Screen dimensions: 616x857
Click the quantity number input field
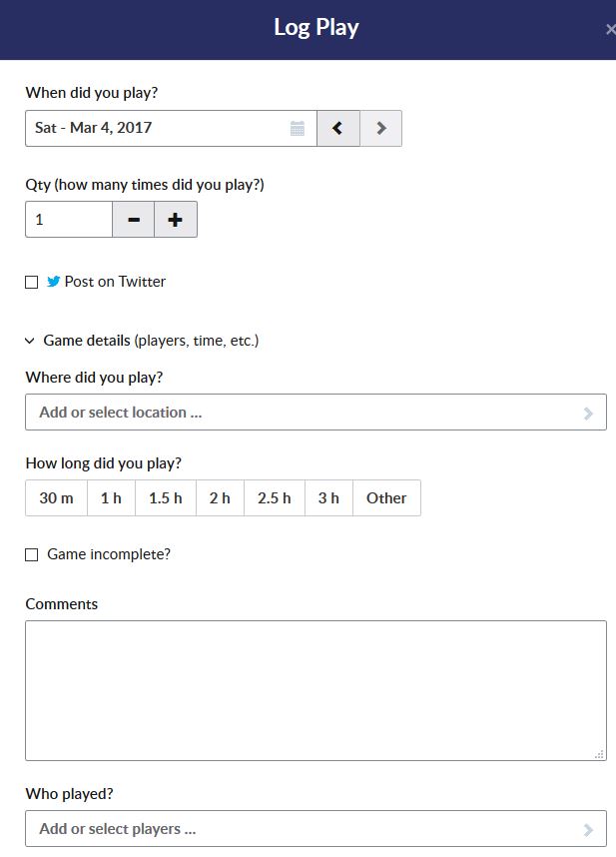tap(69, 220)
